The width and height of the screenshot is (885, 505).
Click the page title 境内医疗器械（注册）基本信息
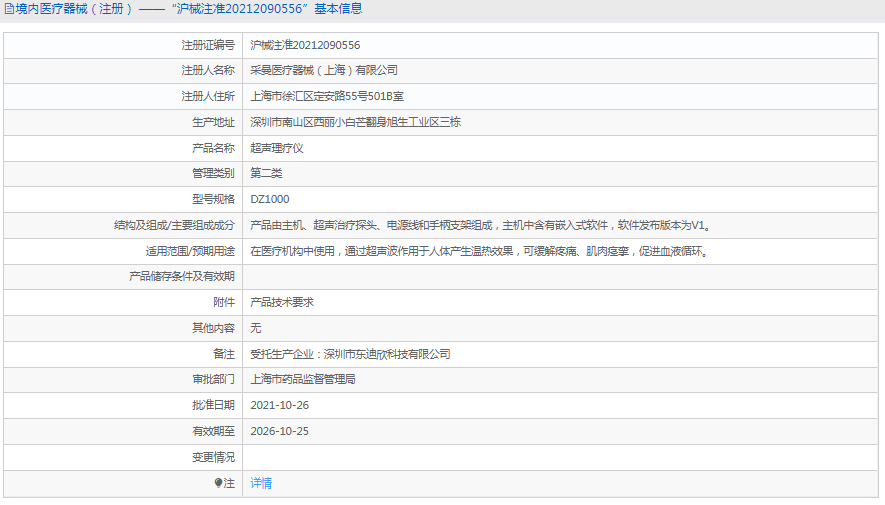[x=189, y=9]
